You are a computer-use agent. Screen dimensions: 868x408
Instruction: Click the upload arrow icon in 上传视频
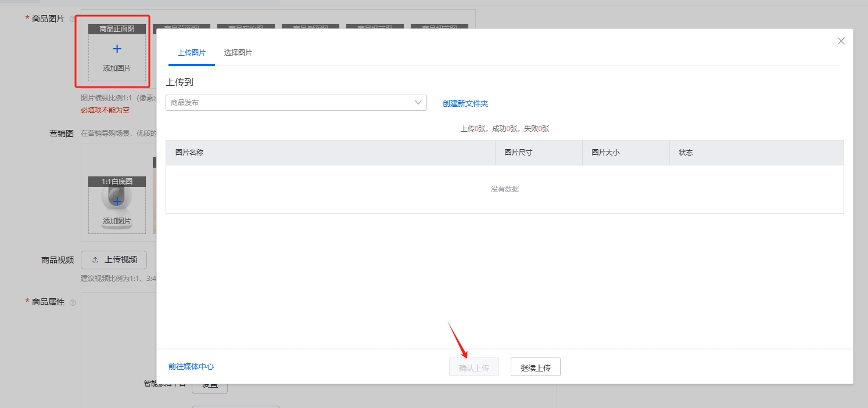95,260
